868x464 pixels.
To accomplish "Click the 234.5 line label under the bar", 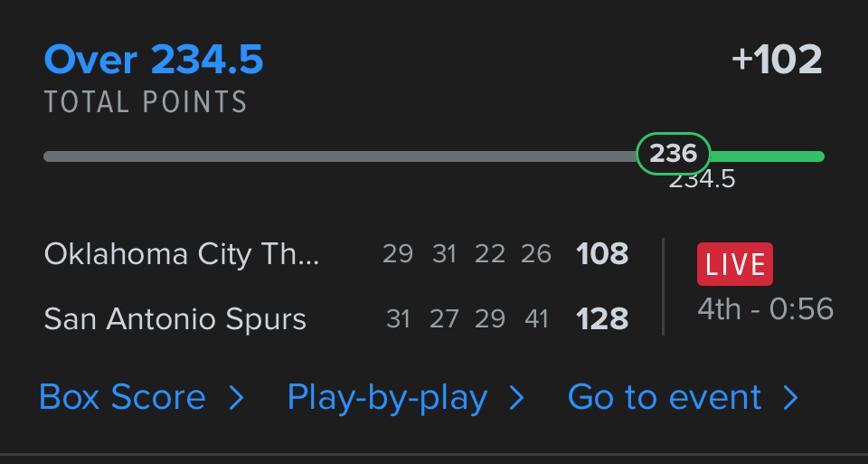I will (703, 180).
